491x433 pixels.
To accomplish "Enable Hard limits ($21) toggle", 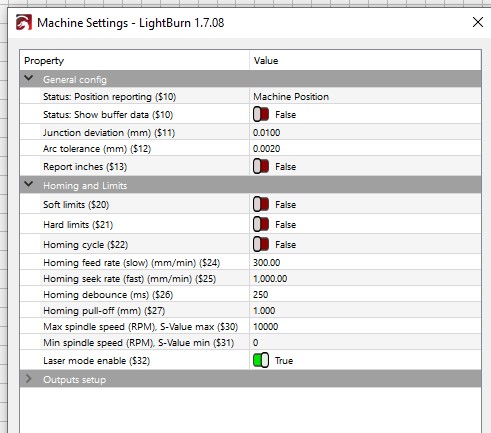I will 261,225.
